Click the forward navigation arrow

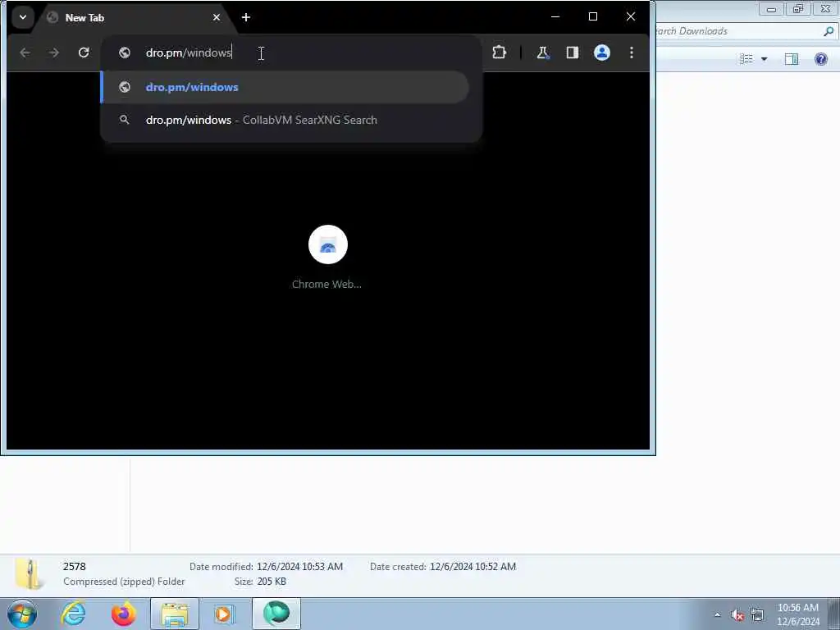point(53,52)
